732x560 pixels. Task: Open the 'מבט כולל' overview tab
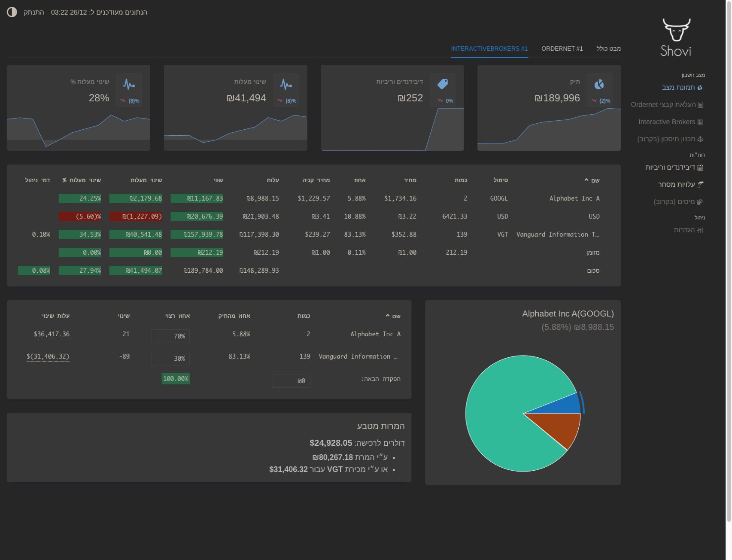tap(608, 49)
